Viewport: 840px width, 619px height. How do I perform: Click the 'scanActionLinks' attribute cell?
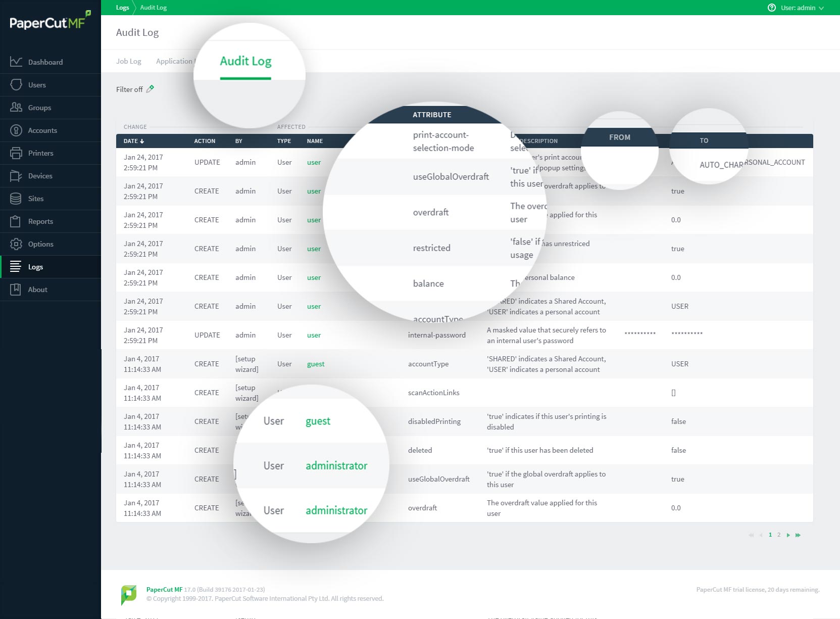point(434,393)
